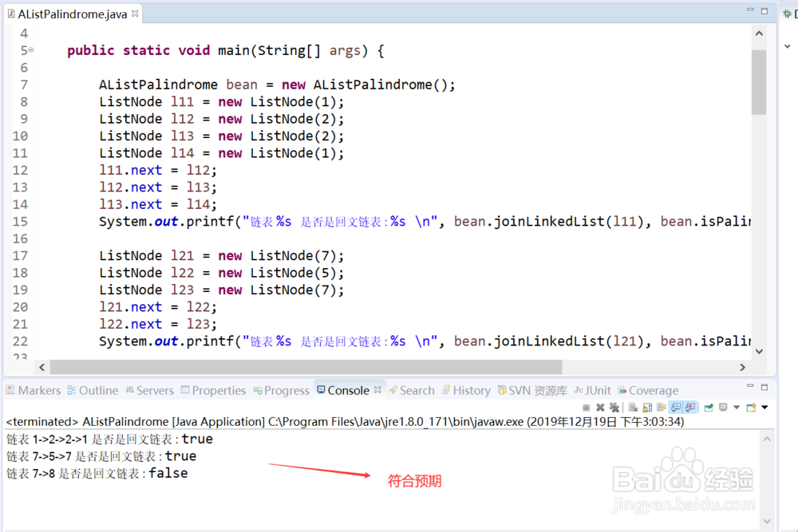The image size is (798, 532).
Task: Maximize the editor area
Action: [764, 10]
